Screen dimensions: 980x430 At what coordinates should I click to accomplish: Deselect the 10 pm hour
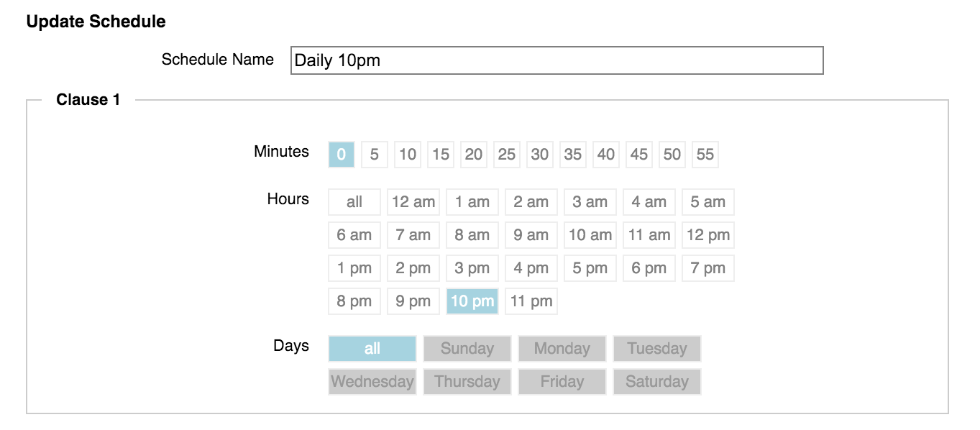472,301
